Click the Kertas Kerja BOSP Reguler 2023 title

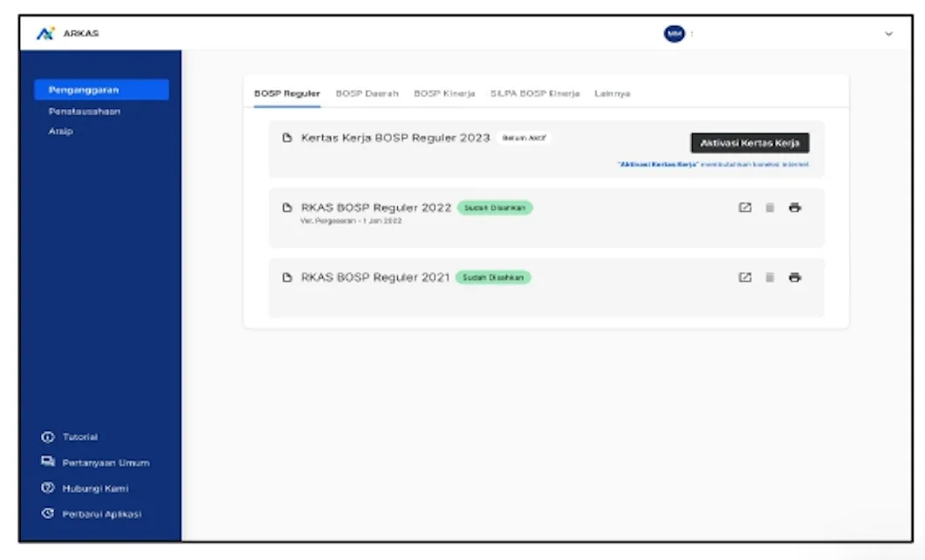(395, 137)
